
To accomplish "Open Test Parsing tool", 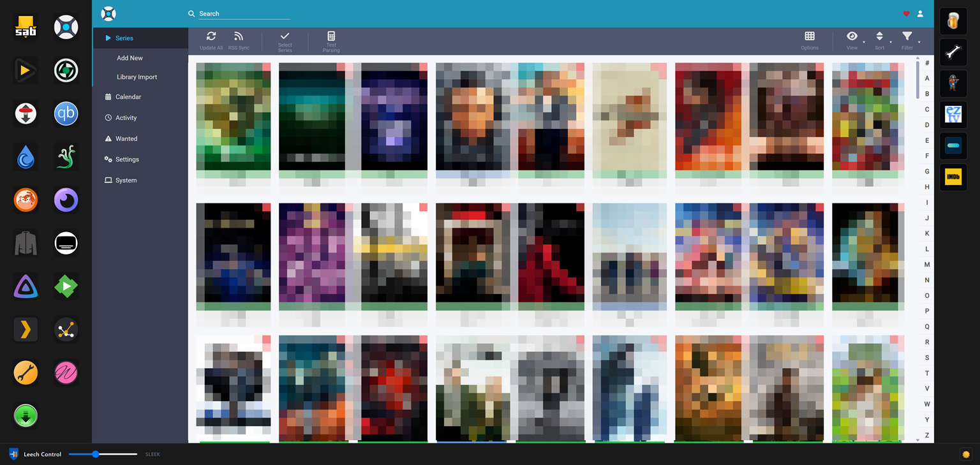I will click(x=331, y=41).
